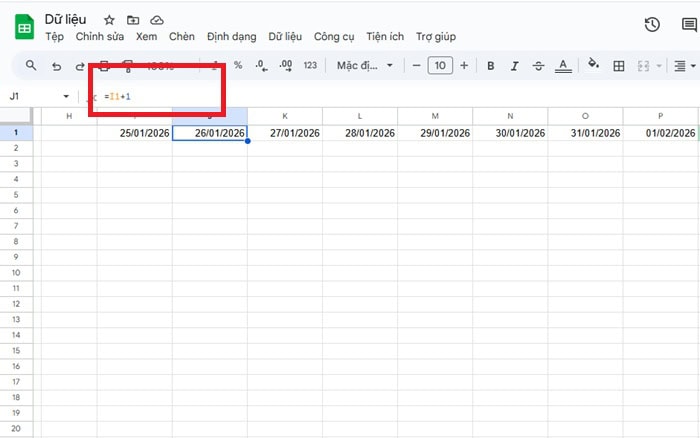This screenshot has width=700, height=438.
Task: Toggle italic formatting
Action: pos(515,66)
